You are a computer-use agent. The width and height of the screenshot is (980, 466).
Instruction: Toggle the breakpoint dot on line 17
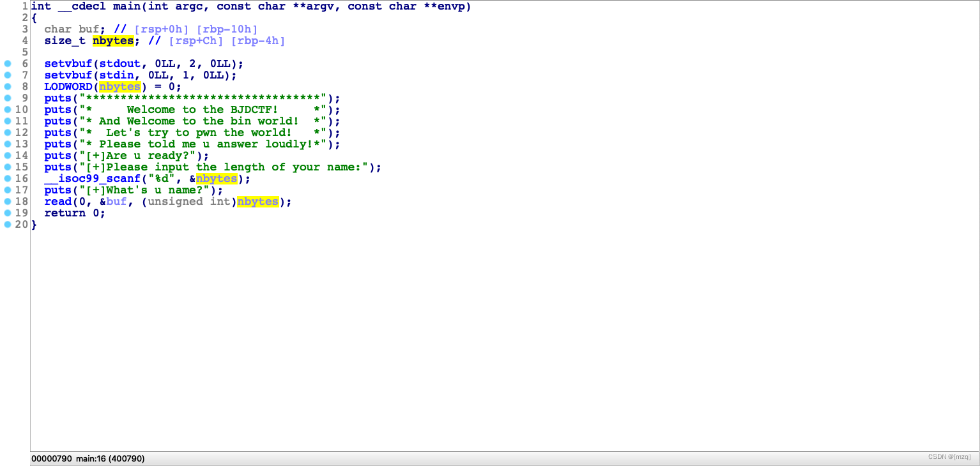point(8,190)
